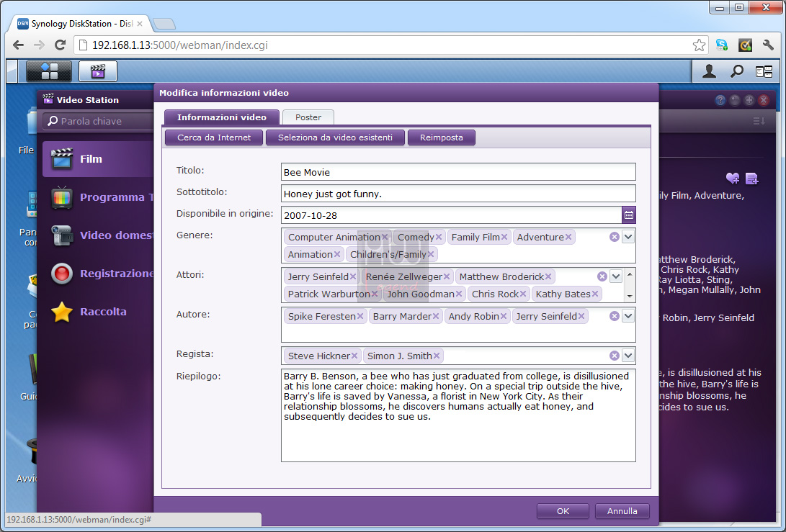Screen dimensions: 786x532
Task: Remove actor Matthew Broderick tag
Action: [x=548, y=276]
